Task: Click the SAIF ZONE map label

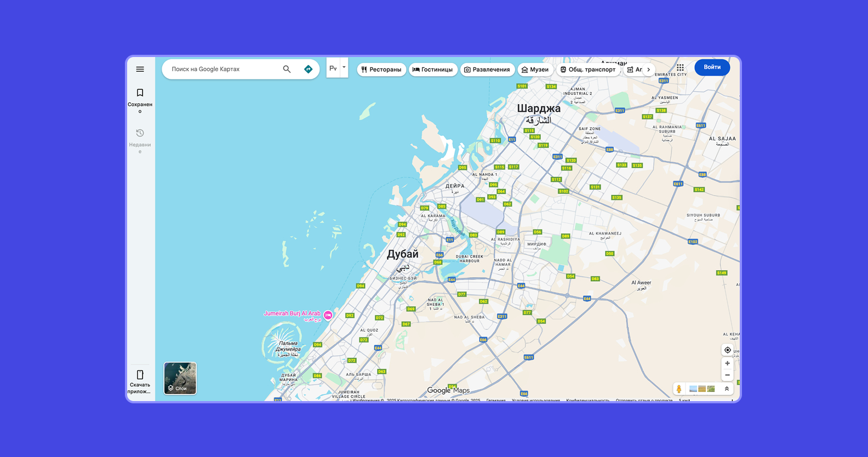Action: pyautogui.click(x=590, y=129)
